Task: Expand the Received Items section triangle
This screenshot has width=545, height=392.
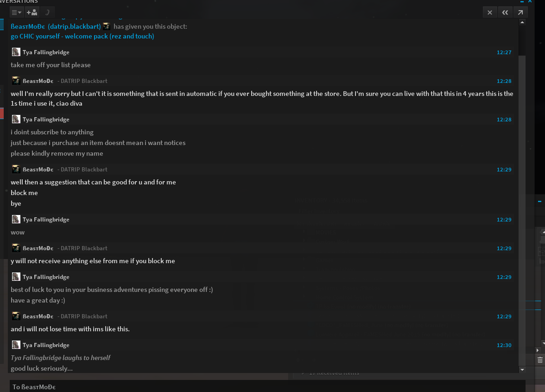Action: coord(303,373)
